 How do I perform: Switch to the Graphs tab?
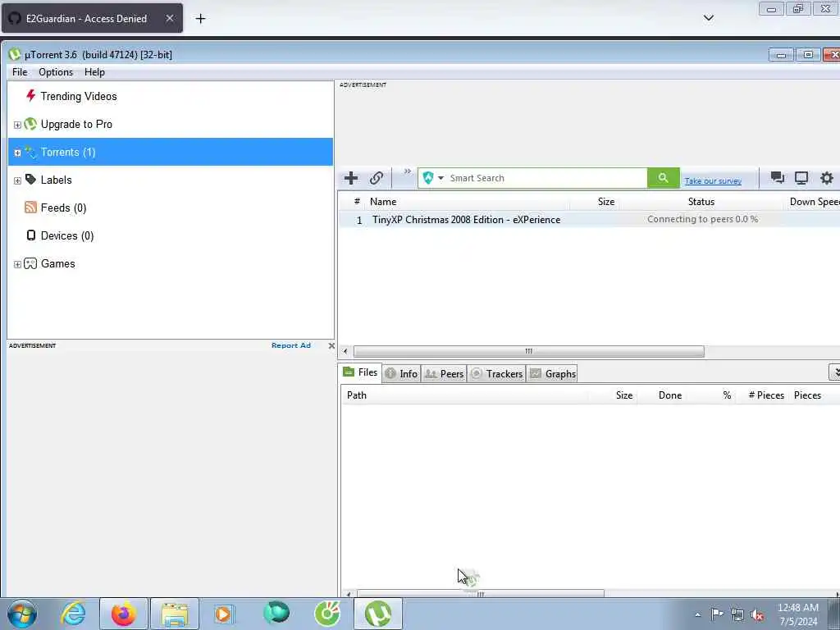point(552,373)
